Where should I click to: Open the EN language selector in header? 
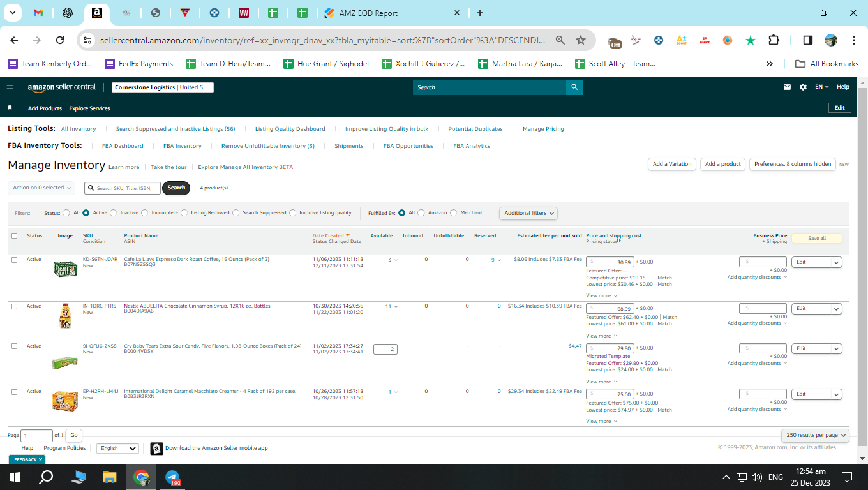821,87
